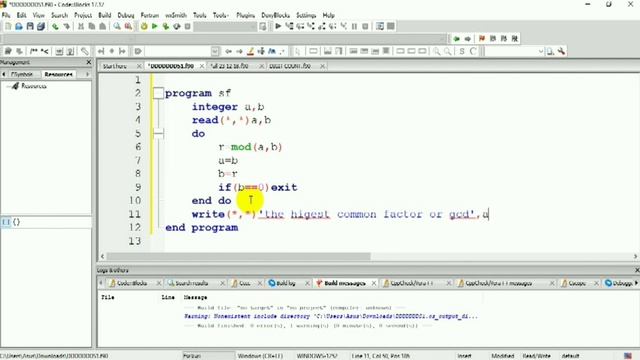Viewport: 640px width, 360px height.
Task: Pause the debugger with Break icon
Action: [354, 27]
